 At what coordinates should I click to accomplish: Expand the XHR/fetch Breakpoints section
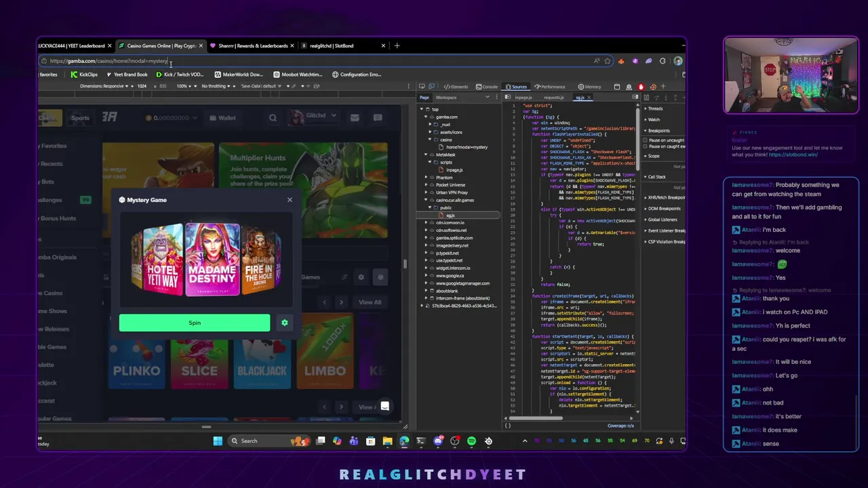(x=665, y=198)
